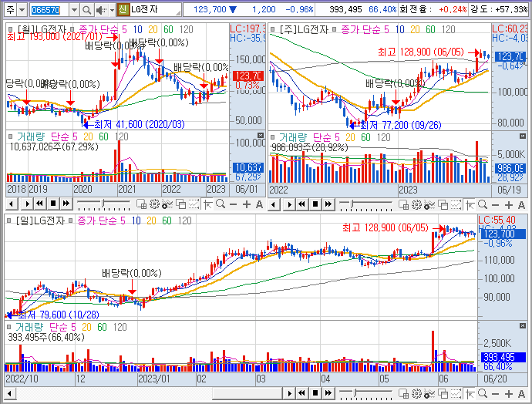Weekly chart: click chart layout grid icon
Screen dimensions: 532x404
pyautogui.click(x=403, y=204)
